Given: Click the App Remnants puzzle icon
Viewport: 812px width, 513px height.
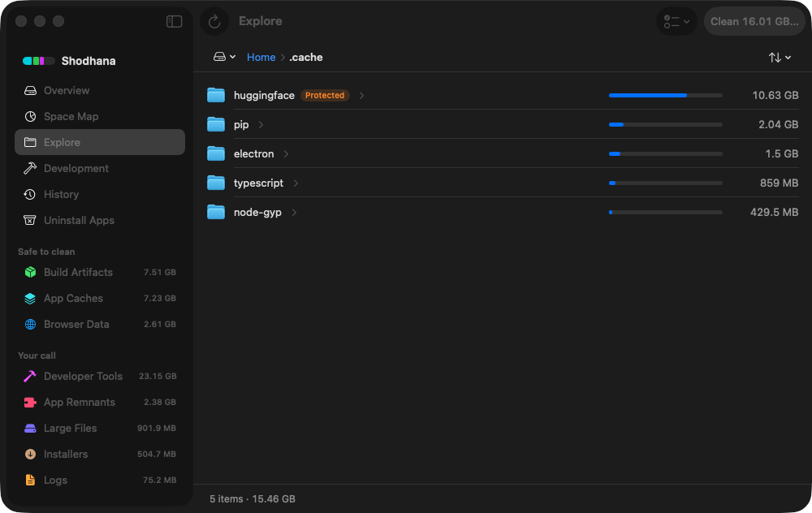Looking at the screenshot, I should point(30,403).
